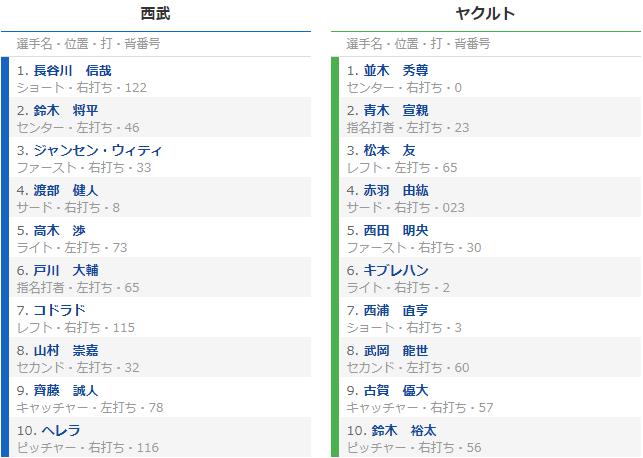Open pitcher ヘレラ profile
This screenshot has height=458, width=643.
[54, 430]
